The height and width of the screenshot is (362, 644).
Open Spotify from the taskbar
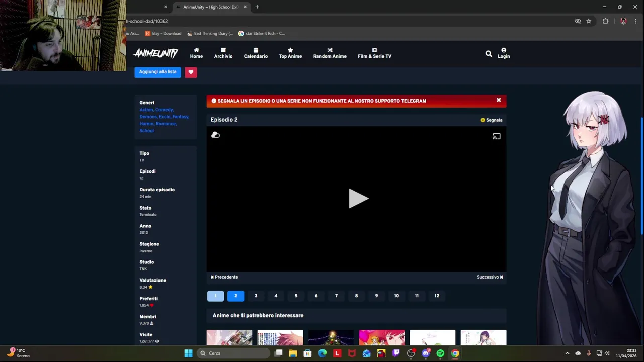click(440, 353)
